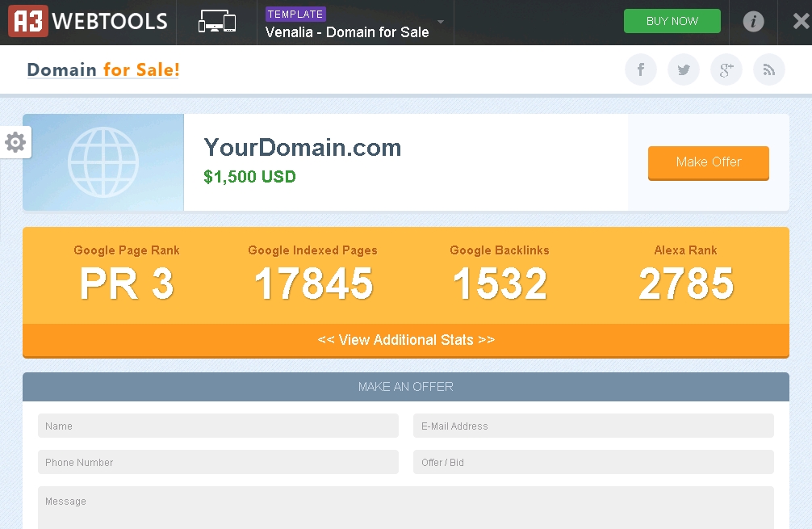Click the globe domain thumbnail image
The image size is (812, 529).
click(x=103, y=162)
